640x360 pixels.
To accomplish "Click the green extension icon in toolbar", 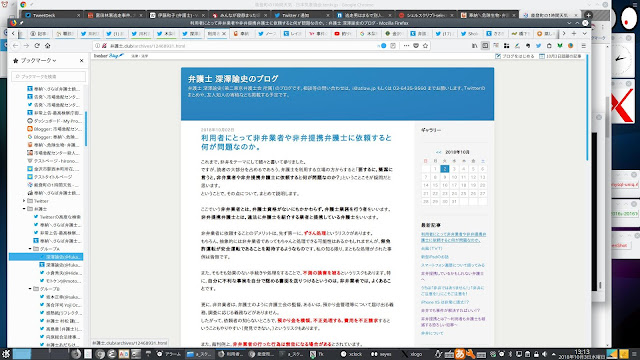I will click(560, 46).
